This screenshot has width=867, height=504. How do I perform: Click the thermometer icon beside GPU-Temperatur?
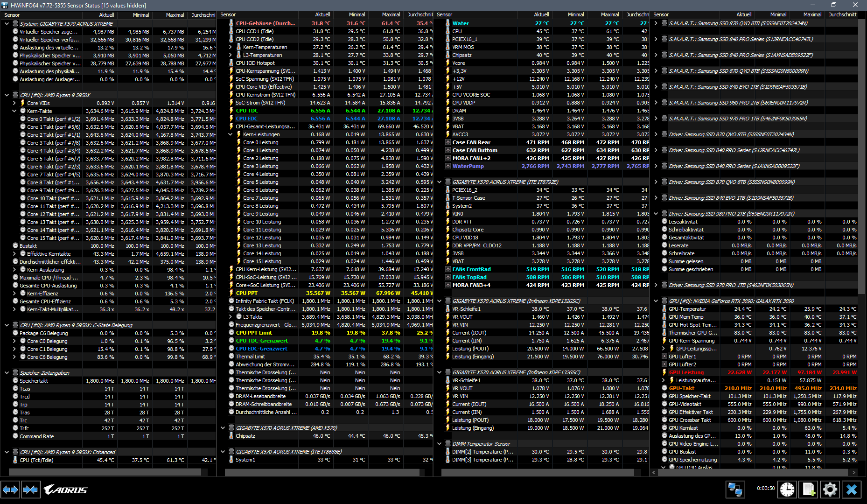click(x=664, y=309)
